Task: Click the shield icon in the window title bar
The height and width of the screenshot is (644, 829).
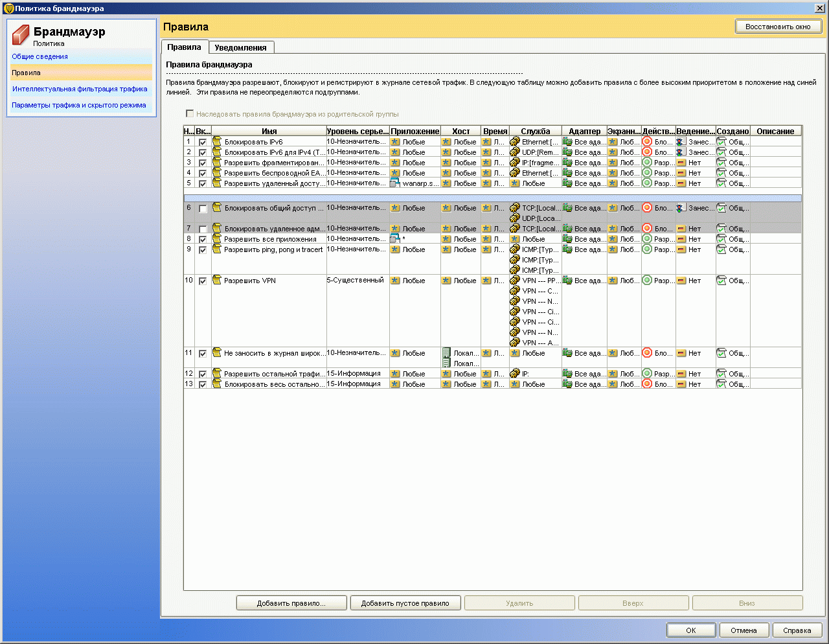Action: point(8,8)
